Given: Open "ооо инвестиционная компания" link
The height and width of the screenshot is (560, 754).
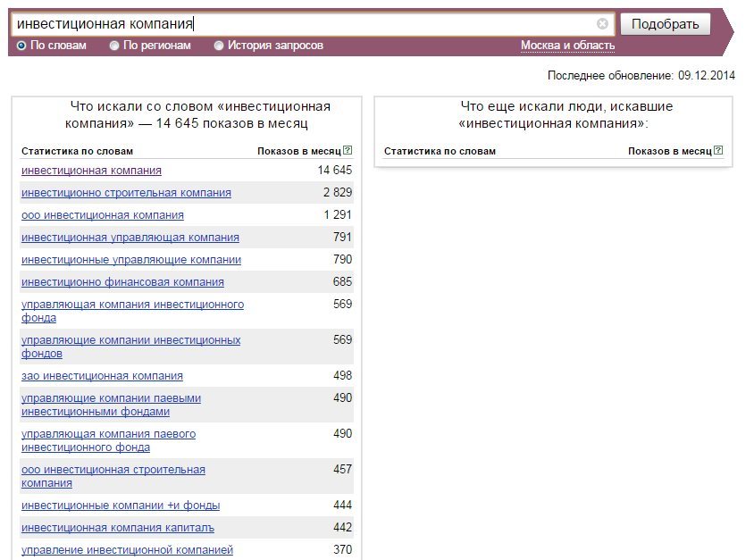Looking at the screenshot, I should tap(103, 215).
